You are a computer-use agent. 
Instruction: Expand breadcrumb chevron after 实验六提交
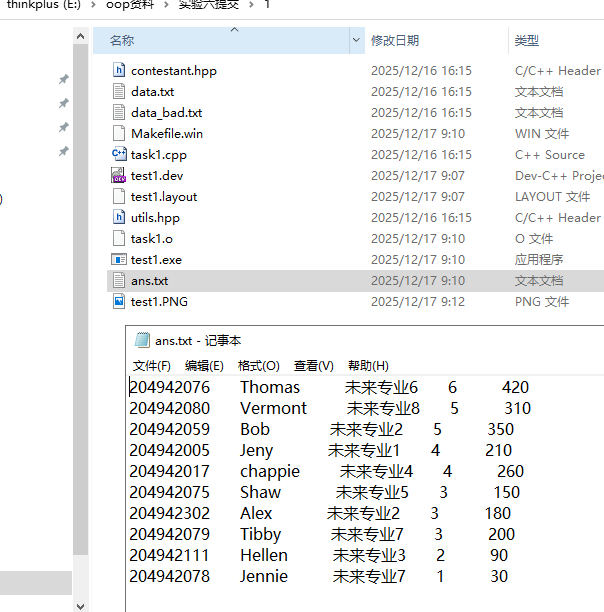pyautogui.click(x=251, y=5)
